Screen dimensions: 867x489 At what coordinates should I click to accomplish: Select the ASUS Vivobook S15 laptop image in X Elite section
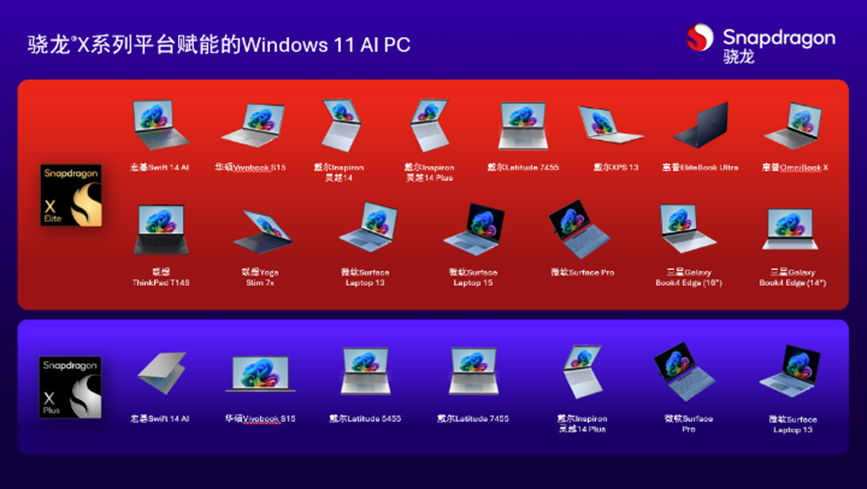pos(253,125)
